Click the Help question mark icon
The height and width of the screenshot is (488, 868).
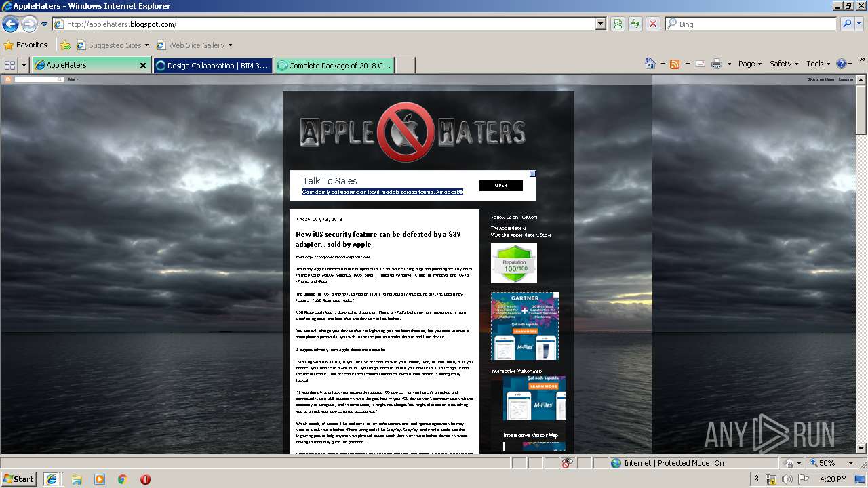(x=842, y=64)
